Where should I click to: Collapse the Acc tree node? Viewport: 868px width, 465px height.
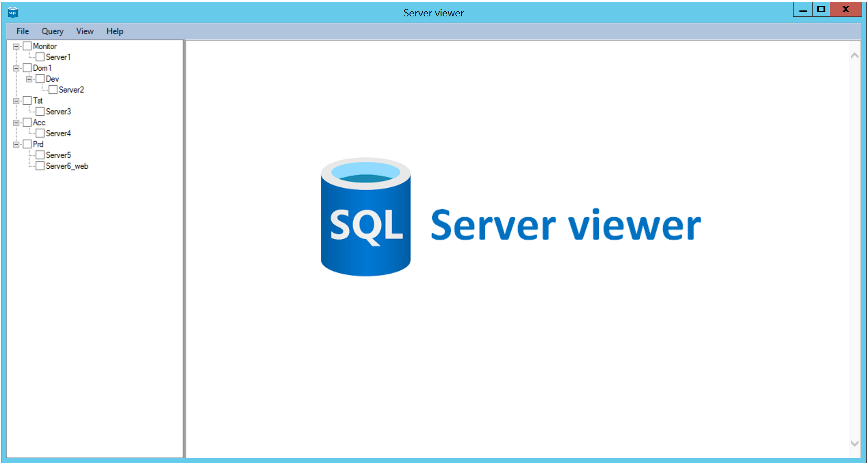click(16, 122)
